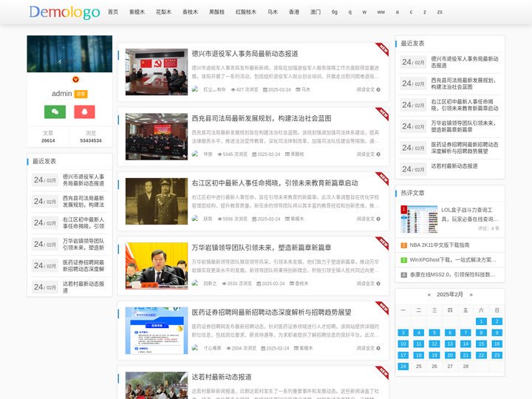Open the recruitment poster thumbnail of 医药证券 article

(157, 330)
